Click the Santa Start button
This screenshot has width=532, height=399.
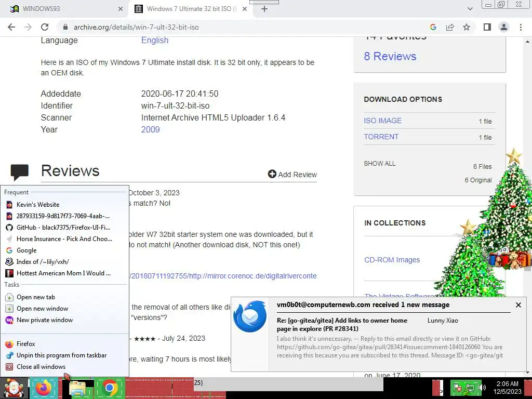click(14, 388)
